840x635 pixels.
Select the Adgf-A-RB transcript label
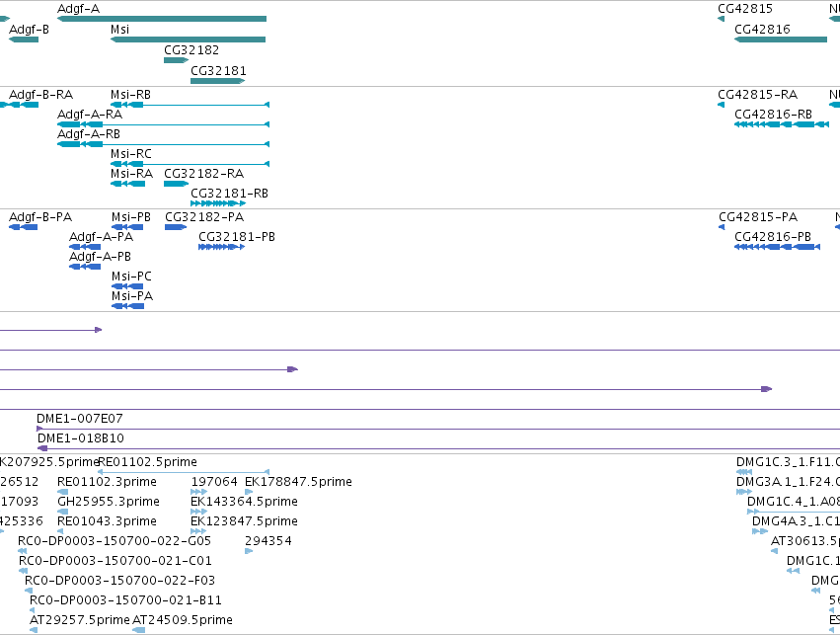(89, 134)
